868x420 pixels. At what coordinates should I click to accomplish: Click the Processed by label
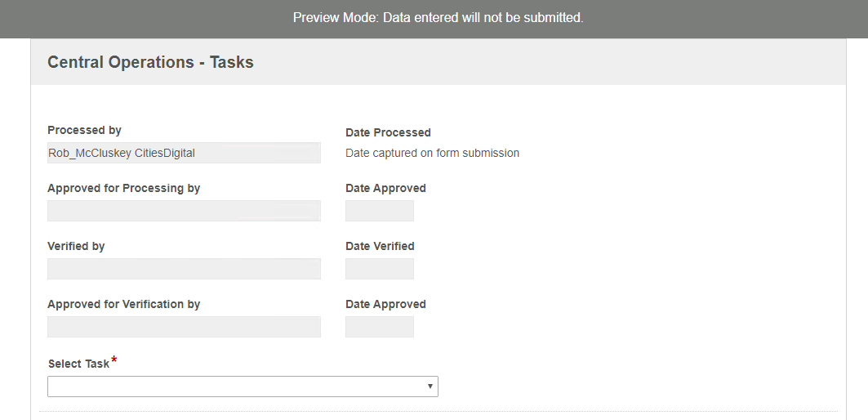coord(84,130)
